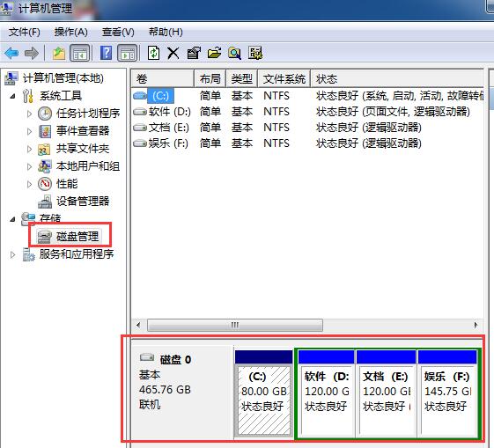Open the 查看(V) menu
This screenshot has width=494, height=448.
118,32
